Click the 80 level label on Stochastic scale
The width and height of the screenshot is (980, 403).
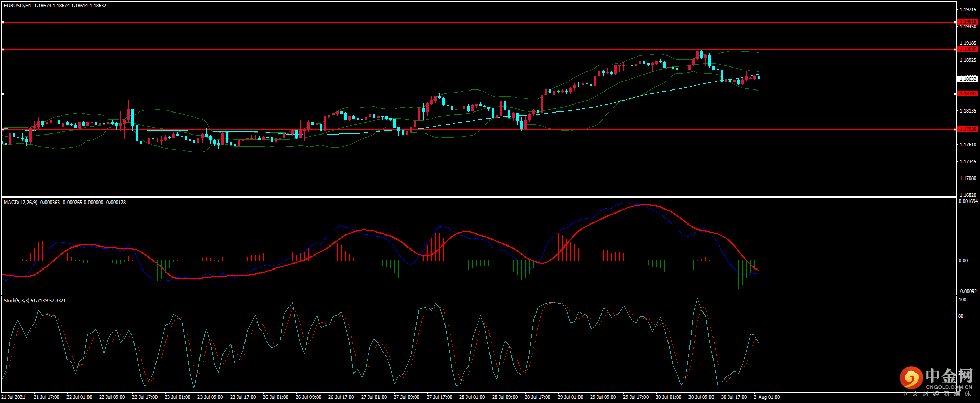[961, 316]
